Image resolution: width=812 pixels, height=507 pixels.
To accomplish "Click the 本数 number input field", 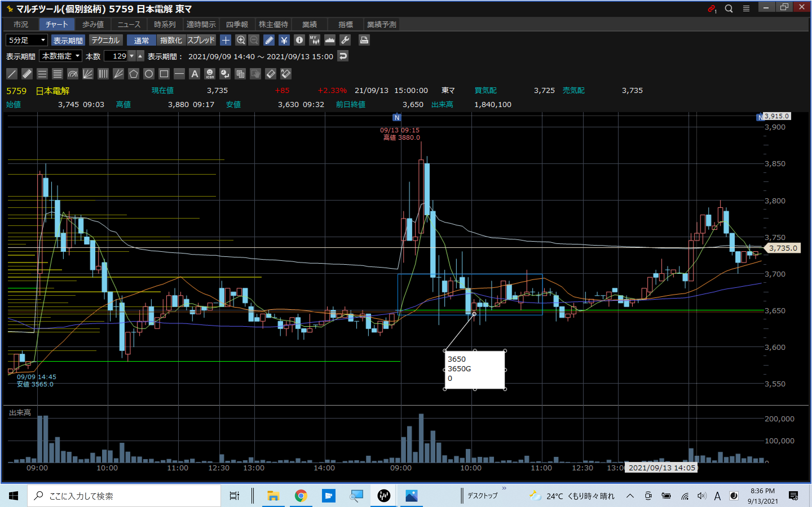I will (x=116, y=56).
